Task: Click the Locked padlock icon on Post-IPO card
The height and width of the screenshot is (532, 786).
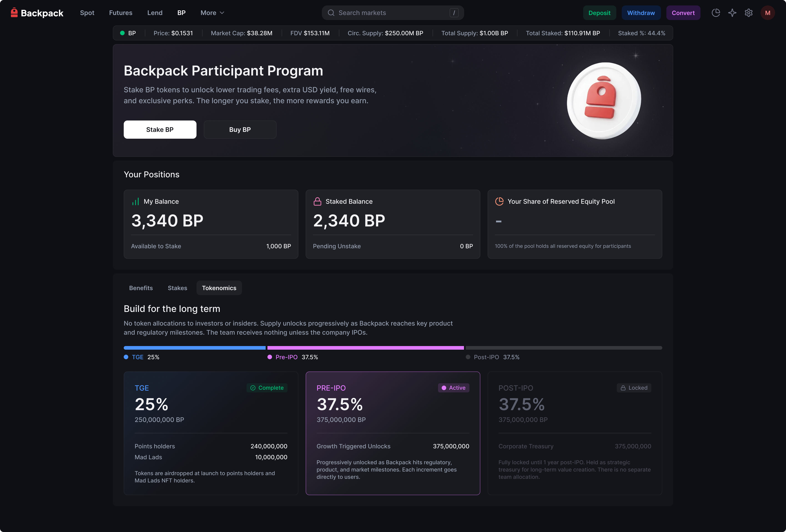Action: (x=623, y=388)
